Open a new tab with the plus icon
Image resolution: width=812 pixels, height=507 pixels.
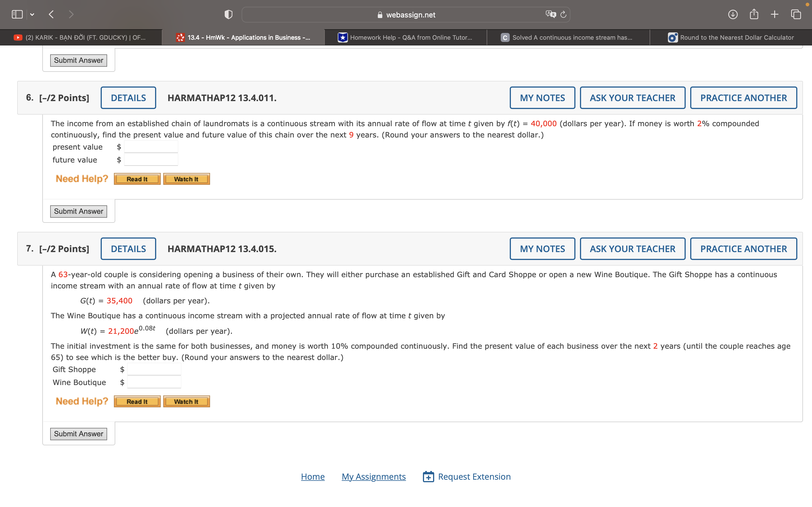[774, 14]
